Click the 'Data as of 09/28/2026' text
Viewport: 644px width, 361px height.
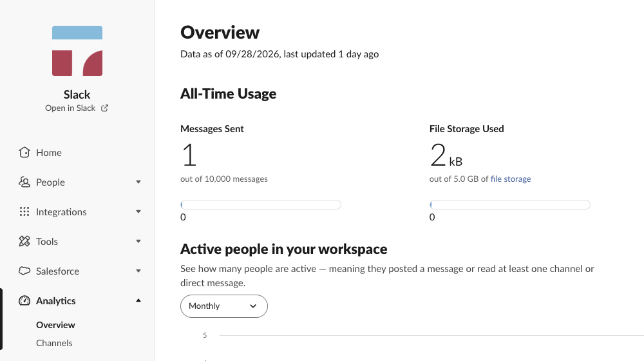[x=230, y=54]
